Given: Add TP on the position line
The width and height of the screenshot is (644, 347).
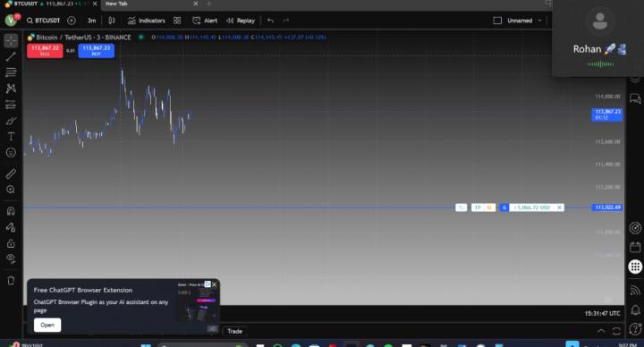Looking at the screenshot, I should (478, 207).
